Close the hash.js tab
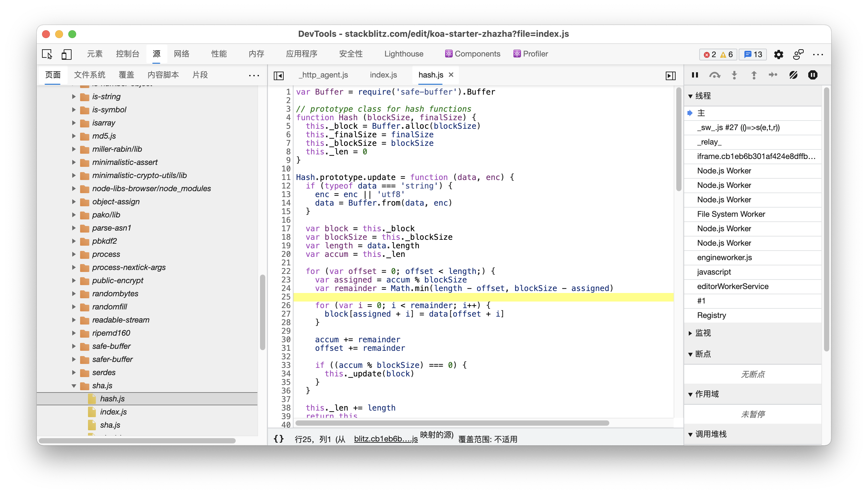 coord(451,75)
